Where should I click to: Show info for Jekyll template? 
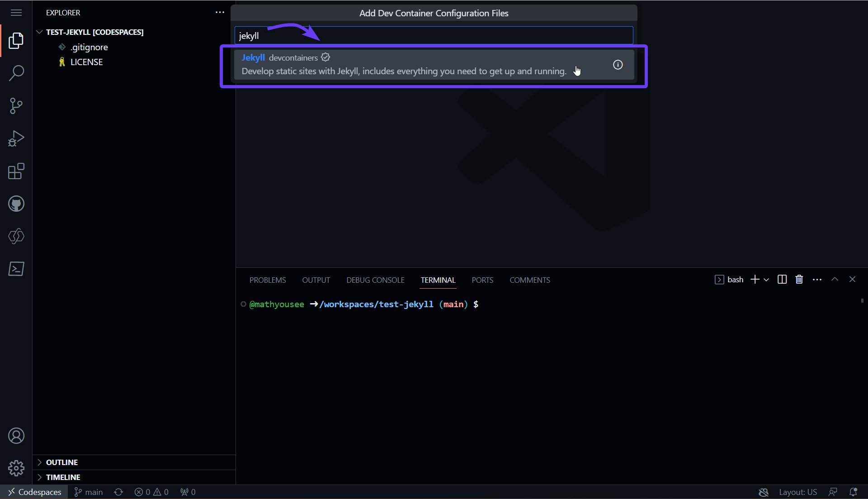click(x=618, y=65)
